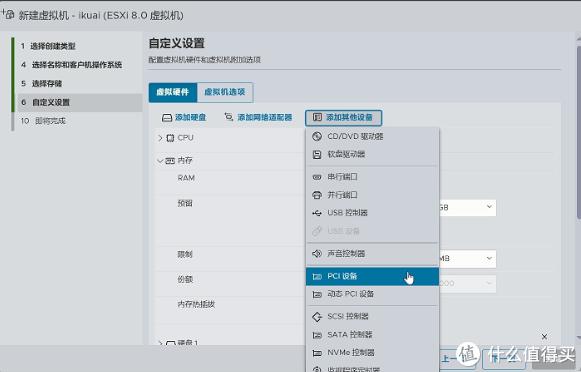Screen dimensions: 581x372
Task: Open the 虚拟硬件 tab
Action: 173,92
